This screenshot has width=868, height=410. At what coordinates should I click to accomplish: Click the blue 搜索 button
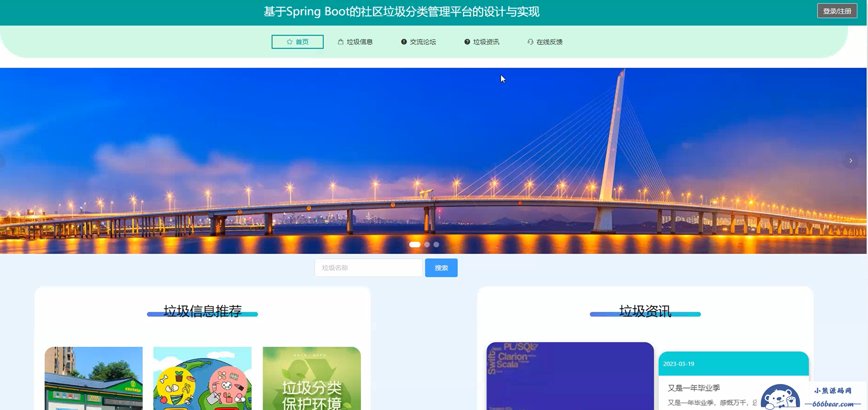tap(441, 268)
